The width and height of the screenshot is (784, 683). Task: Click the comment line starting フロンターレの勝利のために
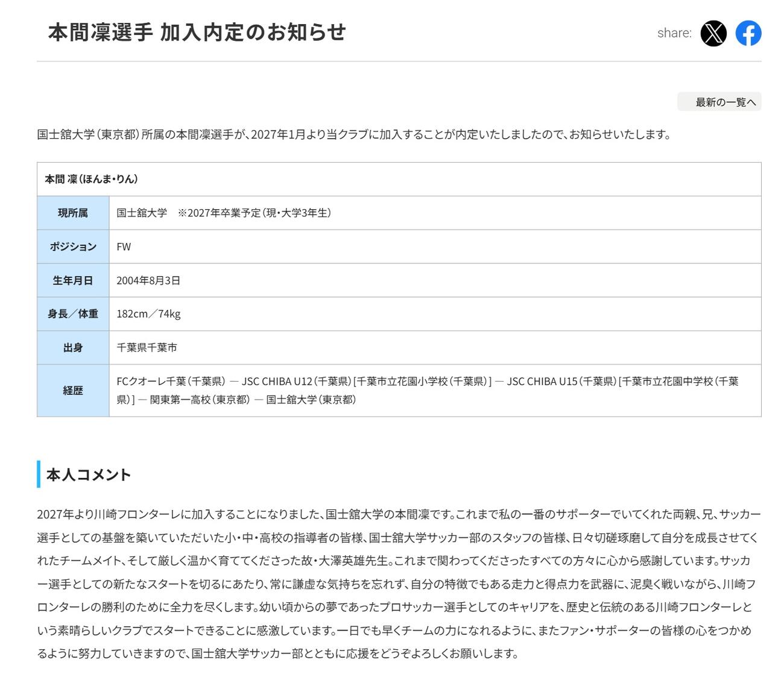coord(394,607)
